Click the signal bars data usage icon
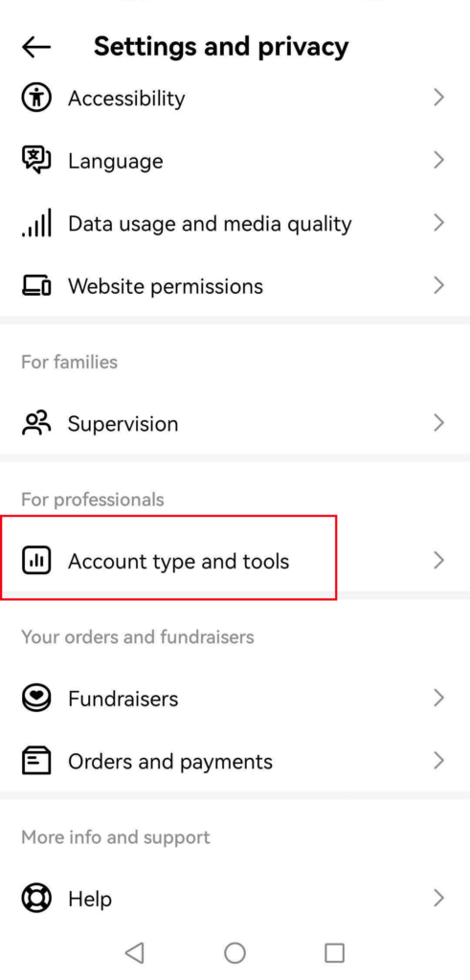470x980 pixels. pos(36,224)
